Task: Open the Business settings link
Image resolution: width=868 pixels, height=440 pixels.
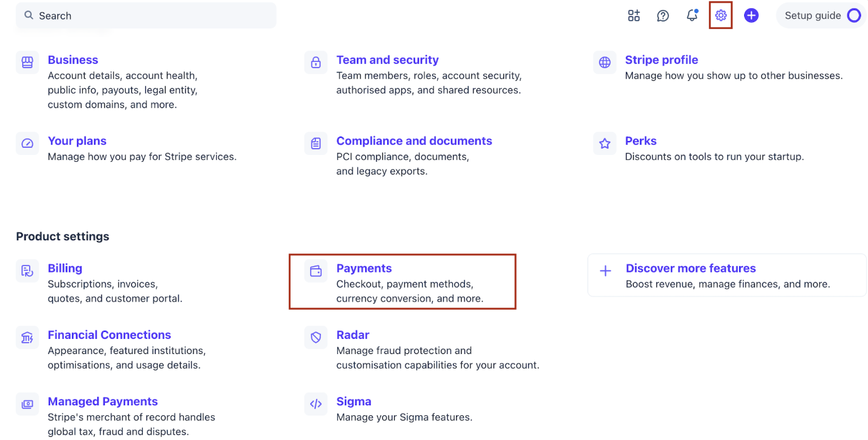Action: (73, 60)
